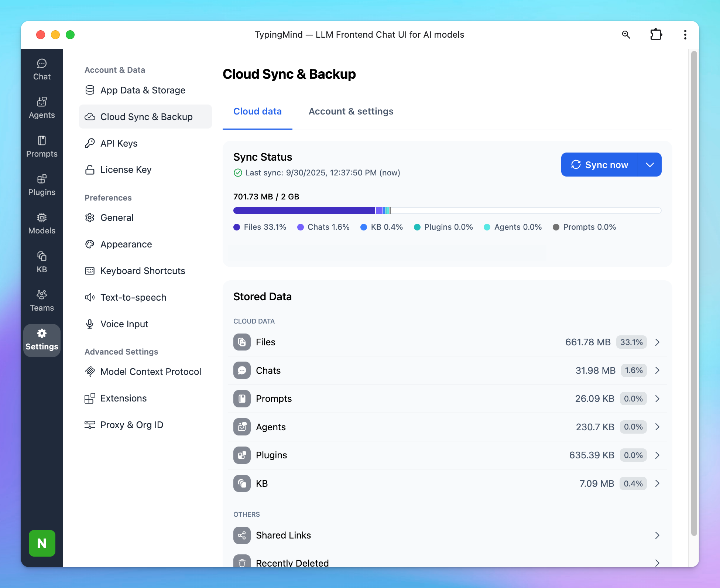720x588 pixels.
Task: Open Model Context Protocol settings
Action: pos(151,372)
